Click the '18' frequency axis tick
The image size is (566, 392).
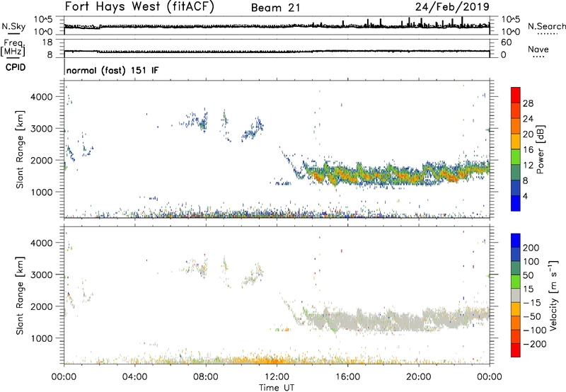pyautogui.click(x=47, y=42)
